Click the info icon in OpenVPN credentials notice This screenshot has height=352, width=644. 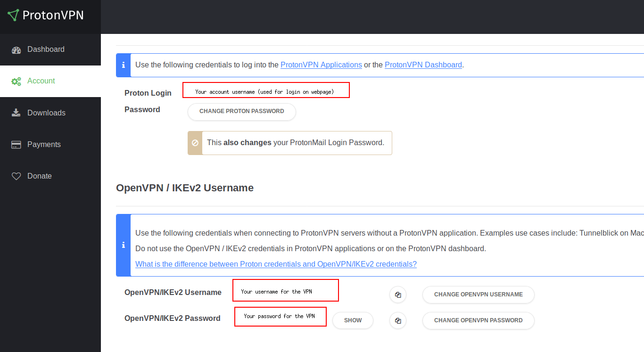click(124, 245)
